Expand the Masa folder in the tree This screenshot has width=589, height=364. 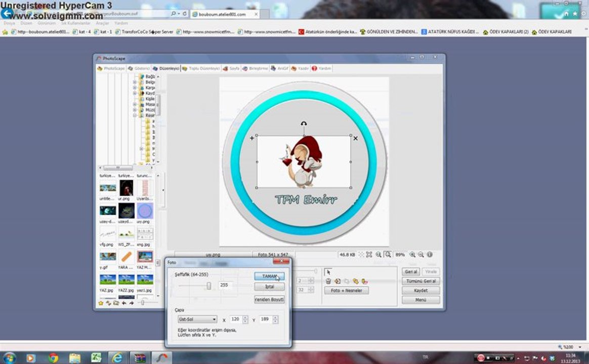pyautogui.click(x=135, y=104)
